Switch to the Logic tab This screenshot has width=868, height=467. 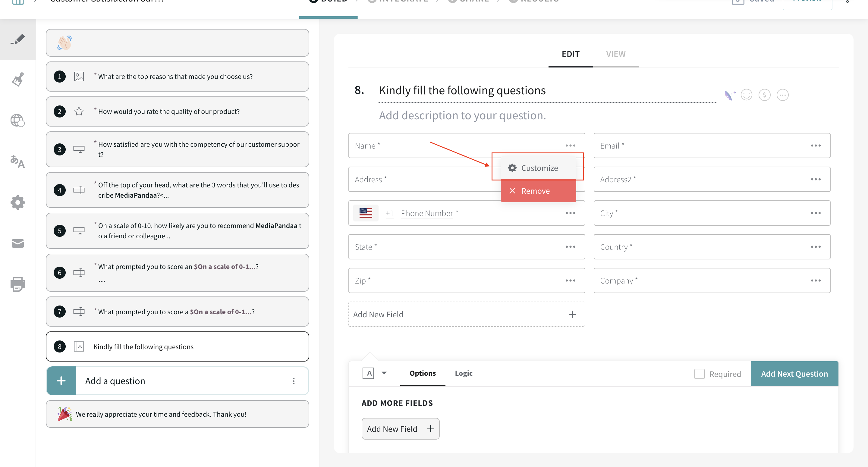pos(463,373)
